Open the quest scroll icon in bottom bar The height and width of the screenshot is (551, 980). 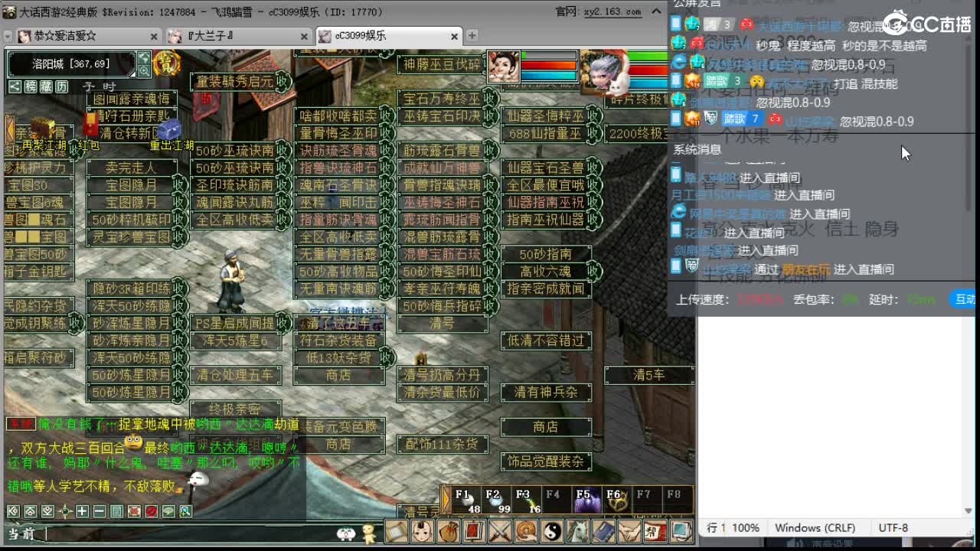tap(395, 530)
